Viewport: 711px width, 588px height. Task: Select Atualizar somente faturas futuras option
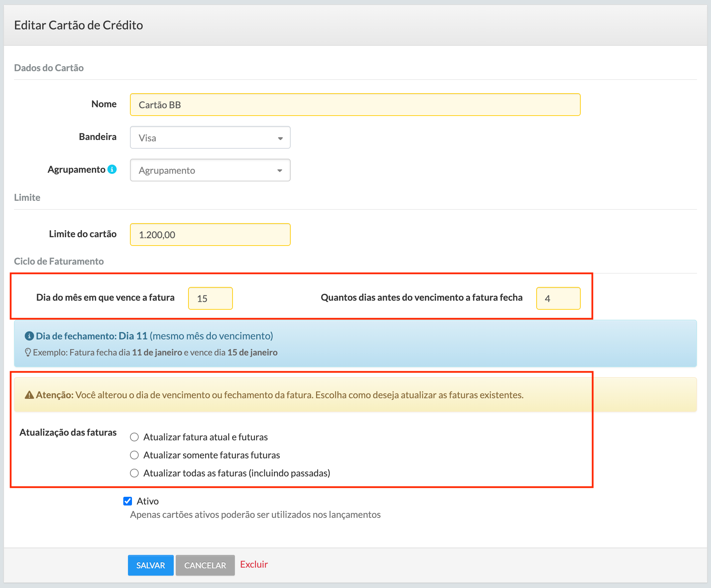134,455
